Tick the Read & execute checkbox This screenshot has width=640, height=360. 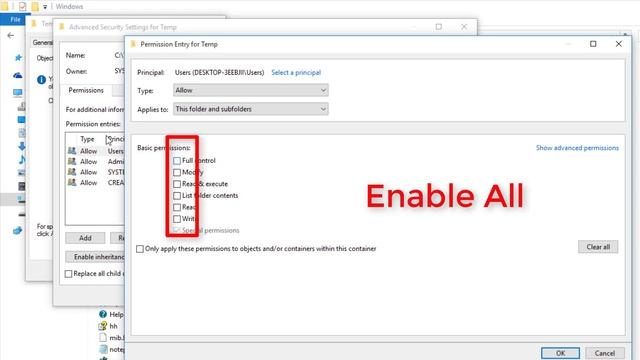point(177,184)
